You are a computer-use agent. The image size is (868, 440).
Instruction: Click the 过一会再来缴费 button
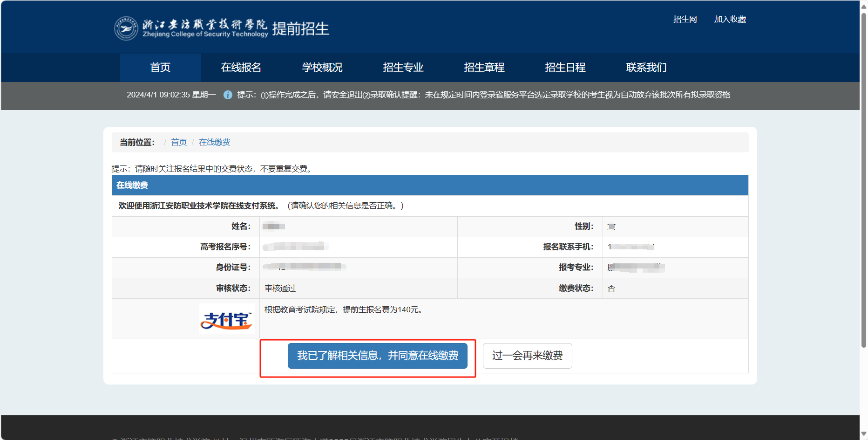[x=527, y=356]
